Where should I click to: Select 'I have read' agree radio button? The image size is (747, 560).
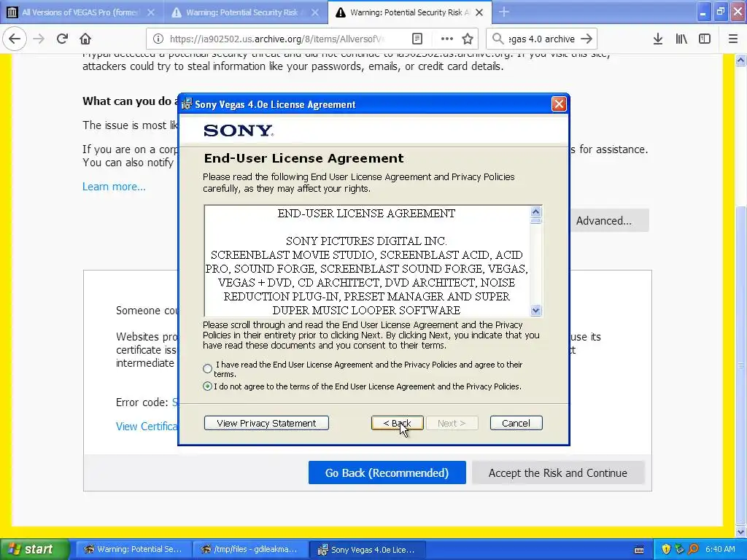pyautogui.click(x=207, y=368)
